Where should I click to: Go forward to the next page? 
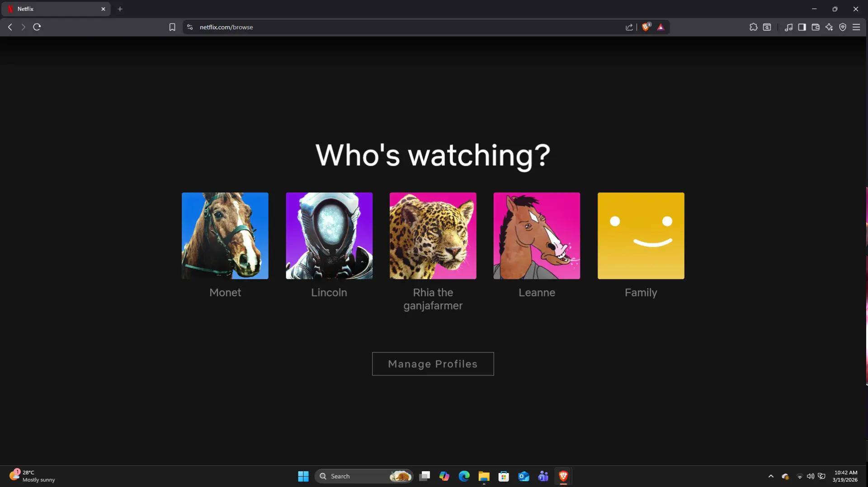tap(24, 27)
